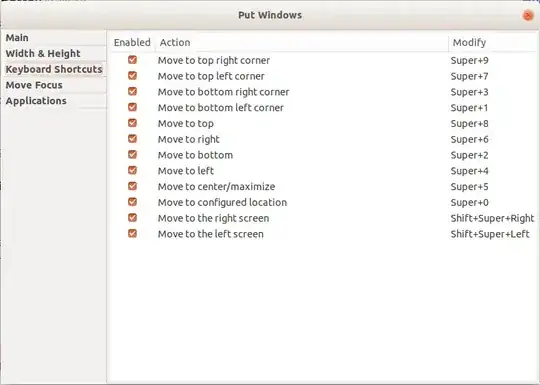Click the Enabled column header
The width and height of the screenshot is (540, 385).
(x=132, y=42)
